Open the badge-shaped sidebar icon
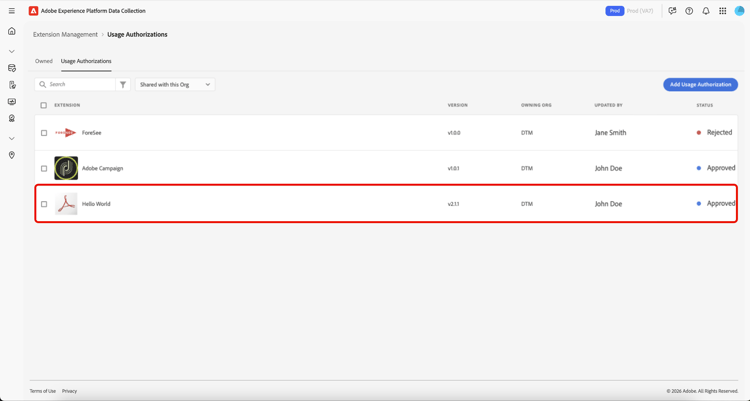Screen dimensions: 750x401 click(12, 118)
